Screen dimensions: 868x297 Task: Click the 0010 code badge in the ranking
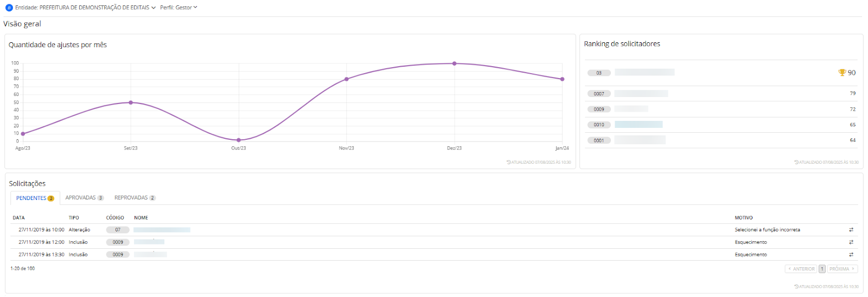tap(599, 125)
